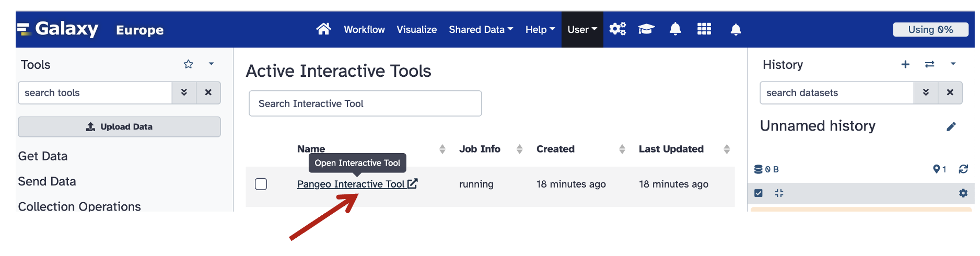Expand advanced tool search options
The width and height of the screenshot is (980, 256).
coord(184,92)
